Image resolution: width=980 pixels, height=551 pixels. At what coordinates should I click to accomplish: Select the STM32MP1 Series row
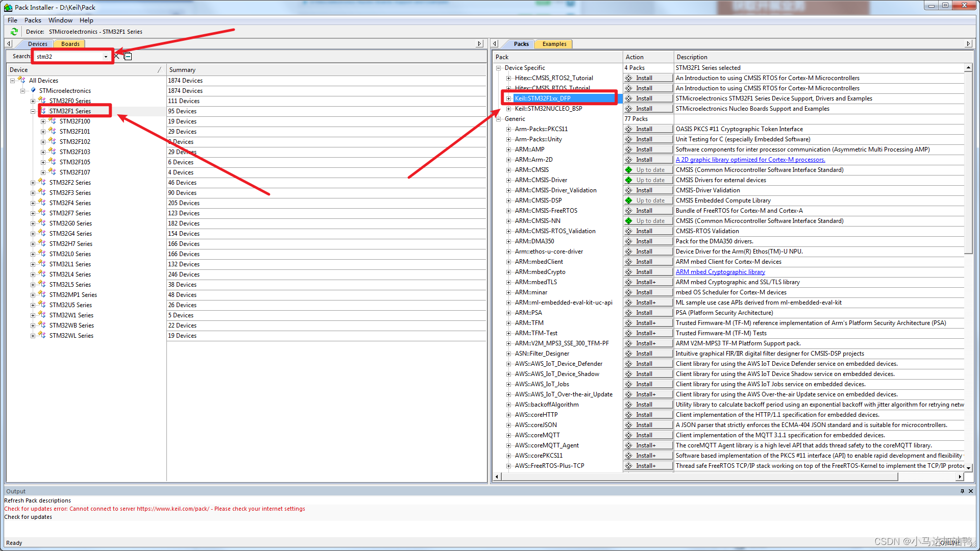point(73,295)
